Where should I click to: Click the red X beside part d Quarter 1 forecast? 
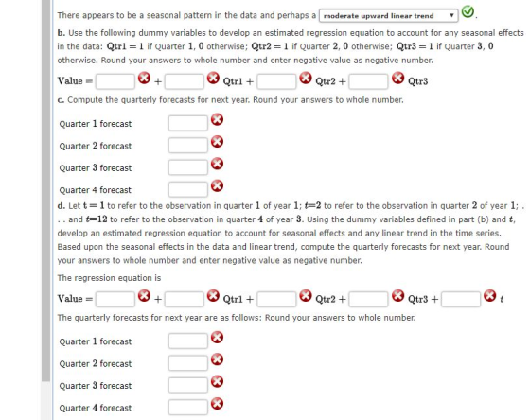point(217,337)
